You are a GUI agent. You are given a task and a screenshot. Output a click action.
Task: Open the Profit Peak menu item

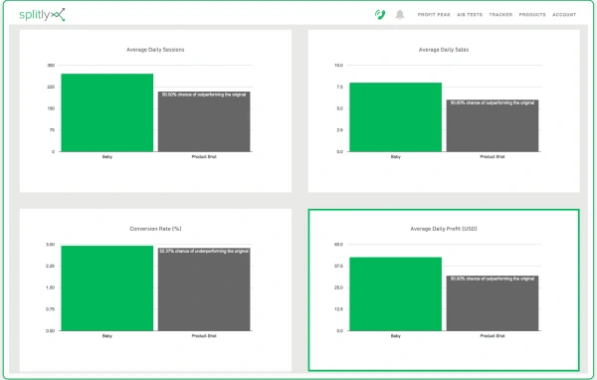[x=434, y=14]
